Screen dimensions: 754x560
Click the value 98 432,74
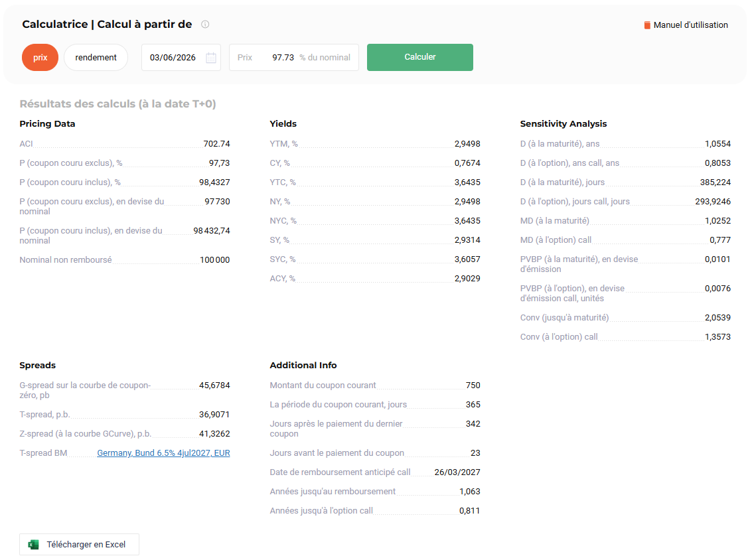[x=212, y=231]
